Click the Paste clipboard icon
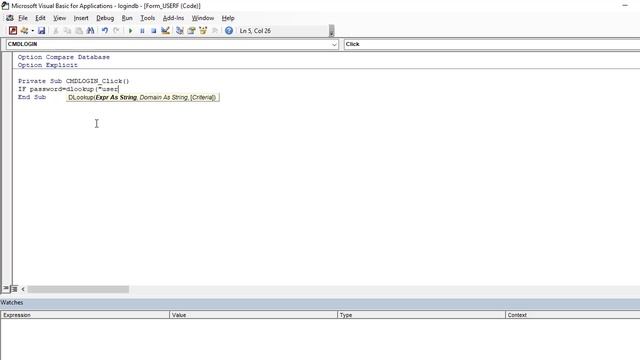 [x=79, y=31]
